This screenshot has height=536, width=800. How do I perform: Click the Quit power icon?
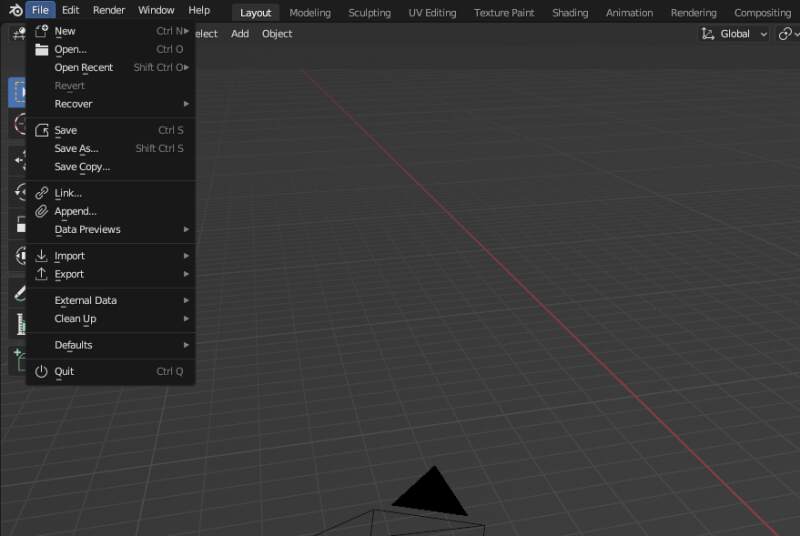tap(41, 372)
